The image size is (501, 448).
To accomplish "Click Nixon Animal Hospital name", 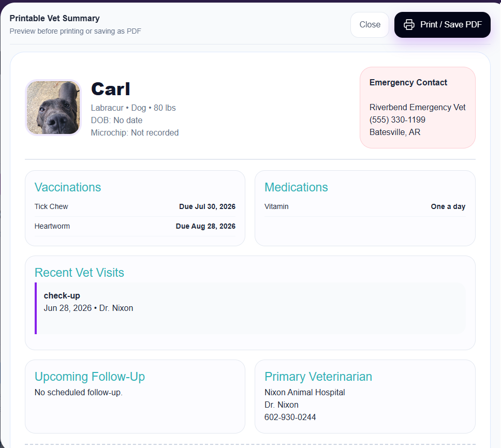I will (304, 392).
